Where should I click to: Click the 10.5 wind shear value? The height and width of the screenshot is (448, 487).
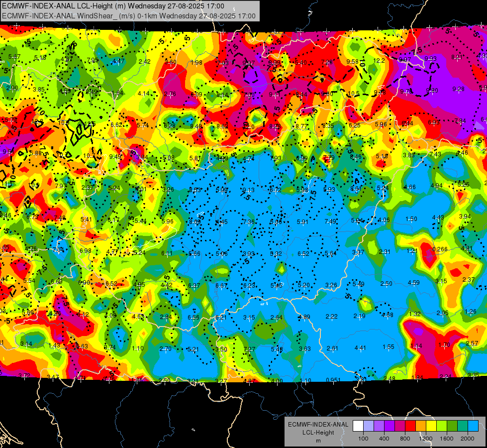click(354, 94)
